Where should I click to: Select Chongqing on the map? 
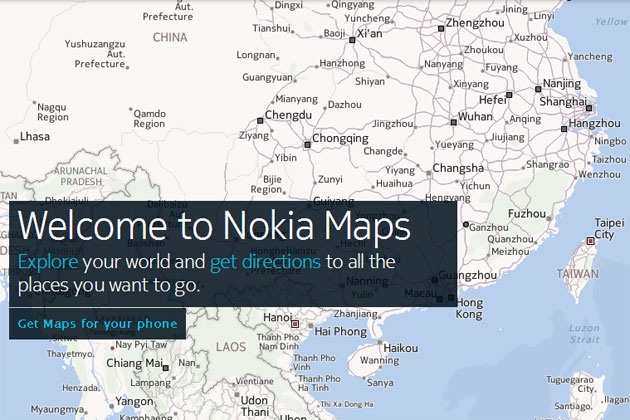tap(340, 138)
